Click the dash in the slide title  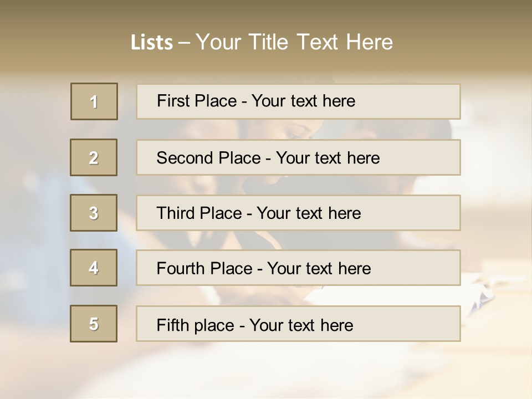coord(184,43)
